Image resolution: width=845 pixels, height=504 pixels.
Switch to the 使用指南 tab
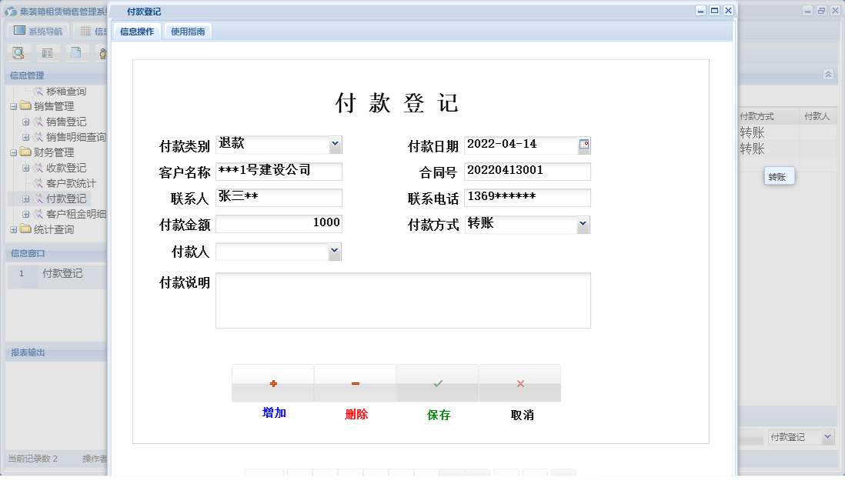point(188,32)
